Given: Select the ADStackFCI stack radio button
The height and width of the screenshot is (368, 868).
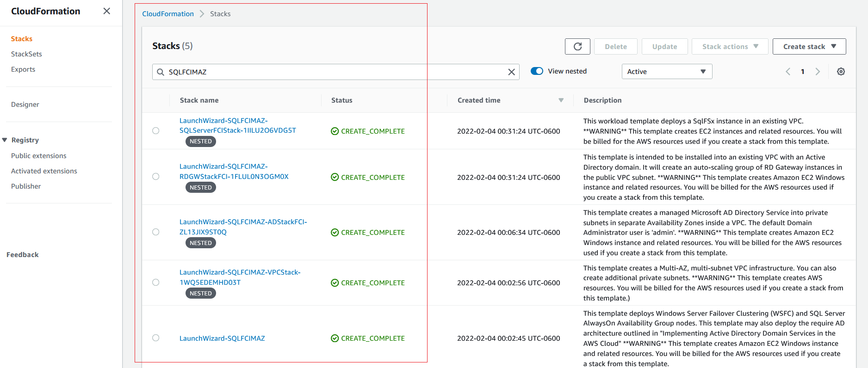Looking at the screenshot, I should tap(156, 232).
